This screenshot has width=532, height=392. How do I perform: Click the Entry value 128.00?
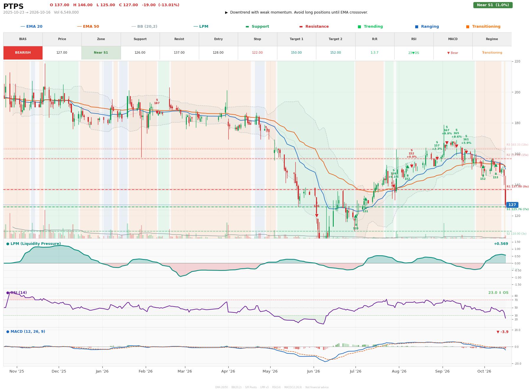coord(218,53)
